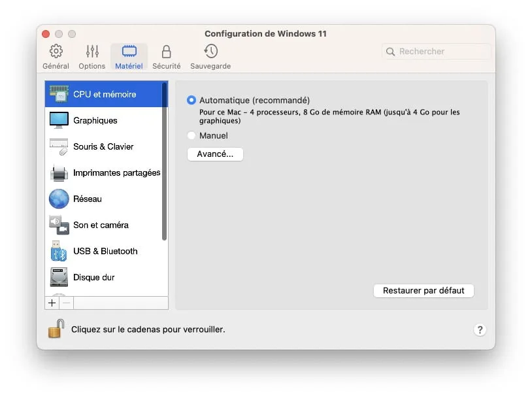Screen dimensions: 532x398
Task: Open the Sécurité padlock icon tab
Action: [x=166, y=52]
